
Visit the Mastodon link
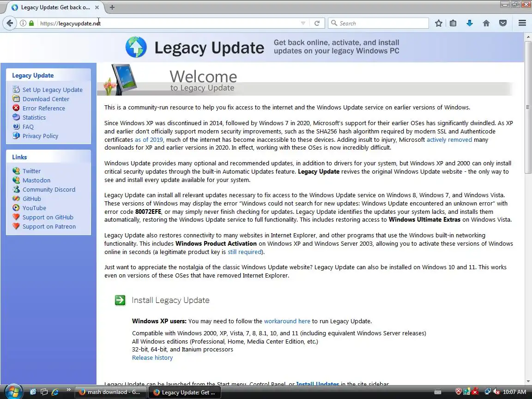pos(36,180)
